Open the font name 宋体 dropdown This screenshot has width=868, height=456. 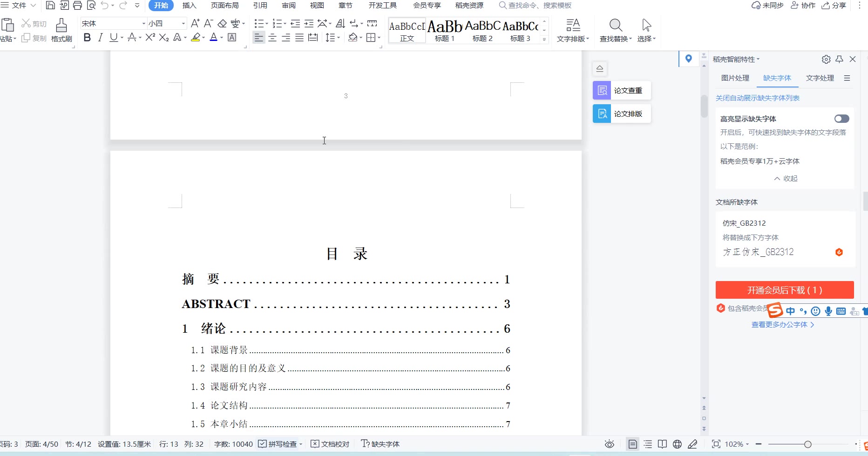pos(143,23)
